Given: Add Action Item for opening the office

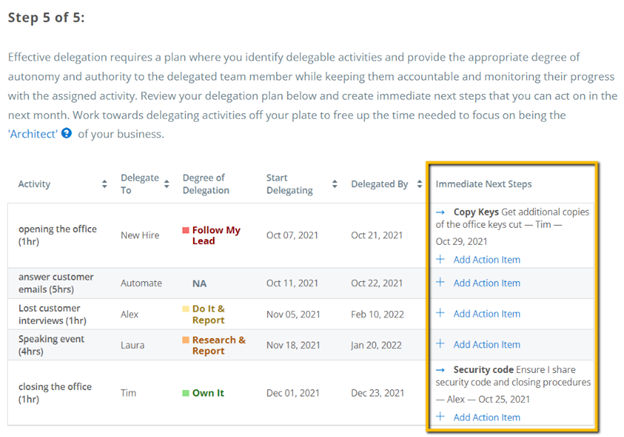Looking at the screenshot, I should pos(487,259).
